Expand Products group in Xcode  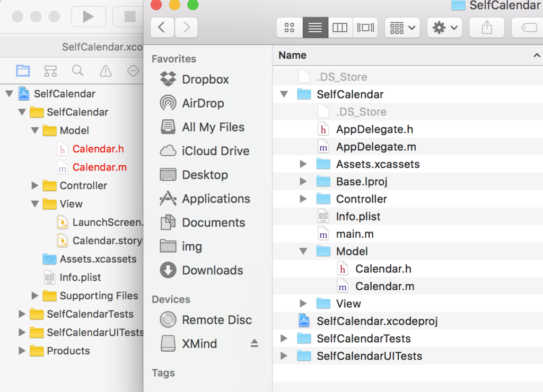click(x=22, y=351)
